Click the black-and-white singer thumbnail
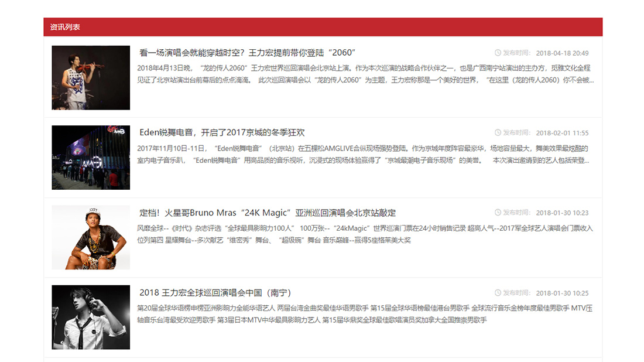This screenshot has width=644, height=362. 91,317
